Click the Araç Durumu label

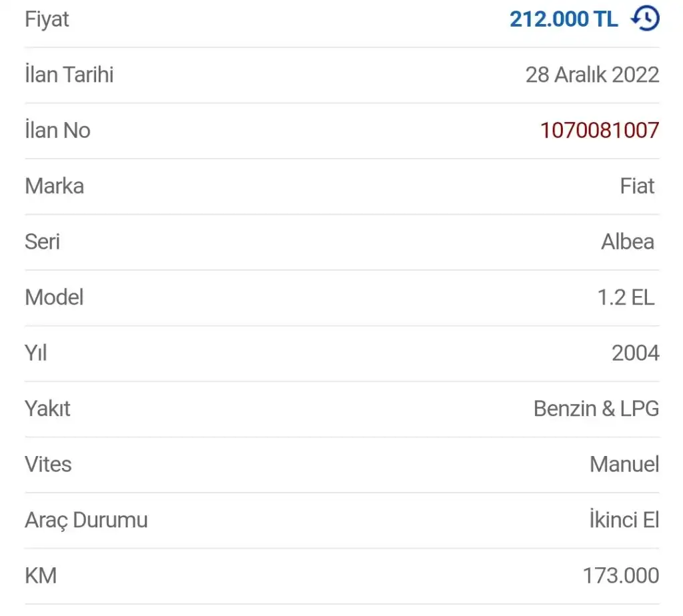coord(86,519)
